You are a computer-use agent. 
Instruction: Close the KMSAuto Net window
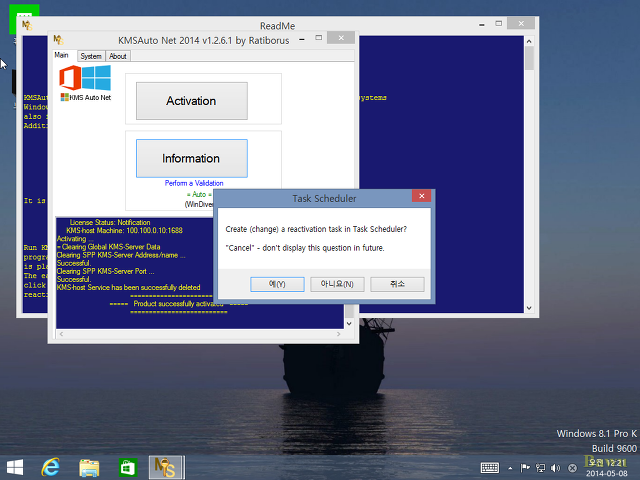coord(341,38)
